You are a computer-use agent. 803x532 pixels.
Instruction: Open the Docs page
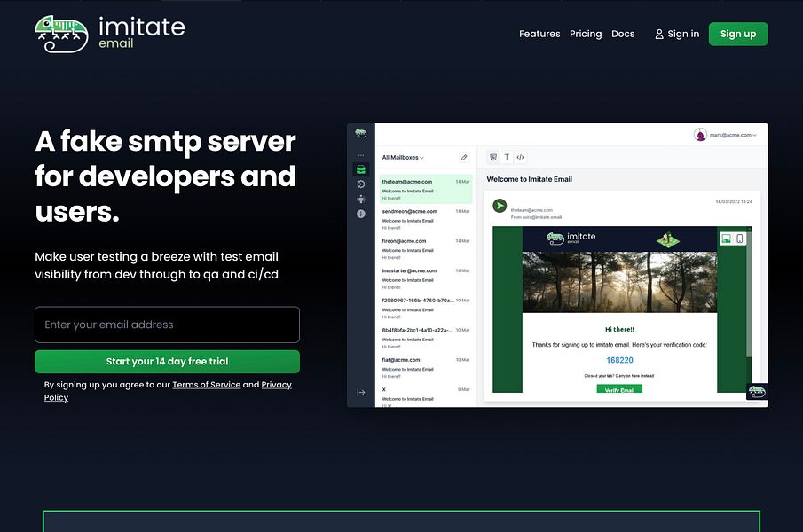[623, 34]
